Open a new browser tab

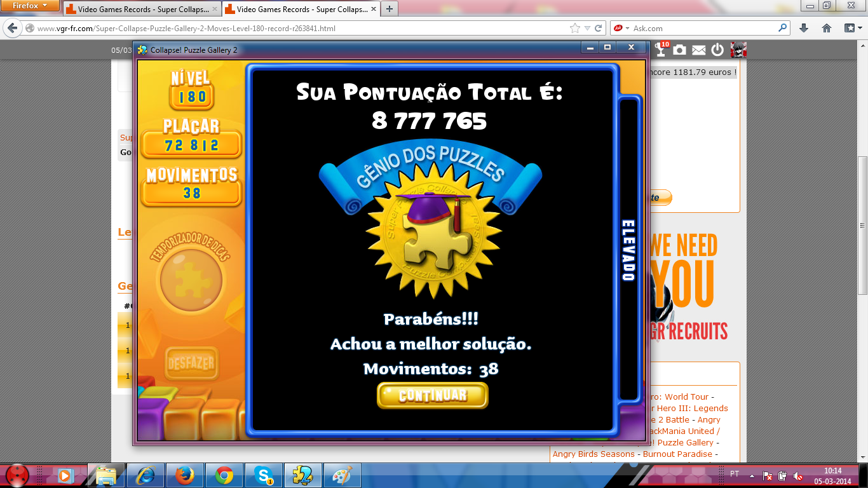tap(389, 9)
